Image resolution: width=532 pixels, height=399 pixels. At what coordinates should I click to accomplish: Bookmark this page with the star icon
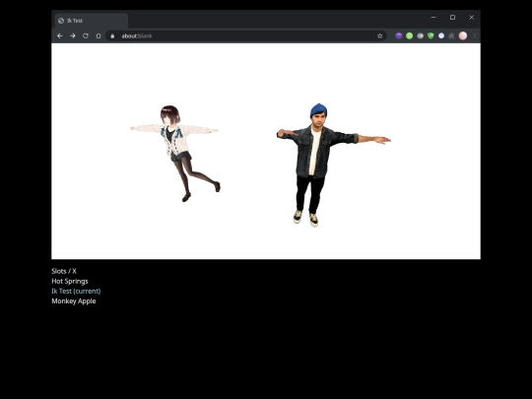[x=380, y=36]
